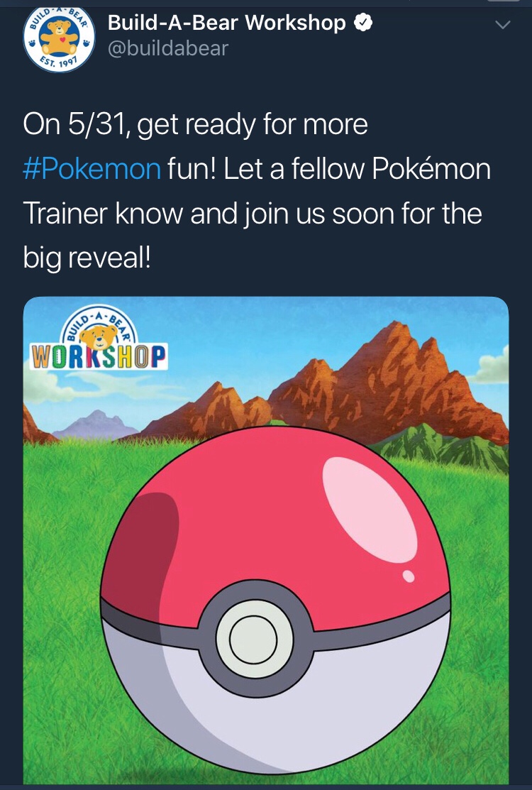Click the @buildabear handle
This screenshot has width=532, height=790.
coord(168,48)
